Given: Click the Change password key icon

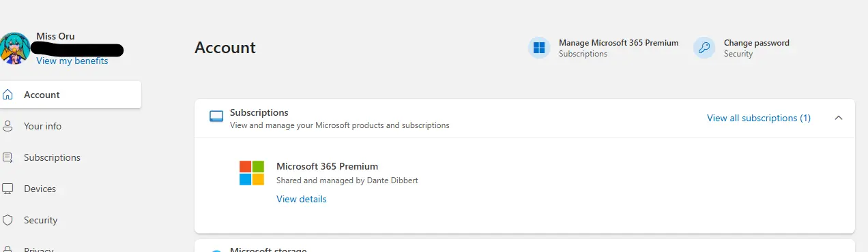Looking at the screenshot, I should click(704, 48).
